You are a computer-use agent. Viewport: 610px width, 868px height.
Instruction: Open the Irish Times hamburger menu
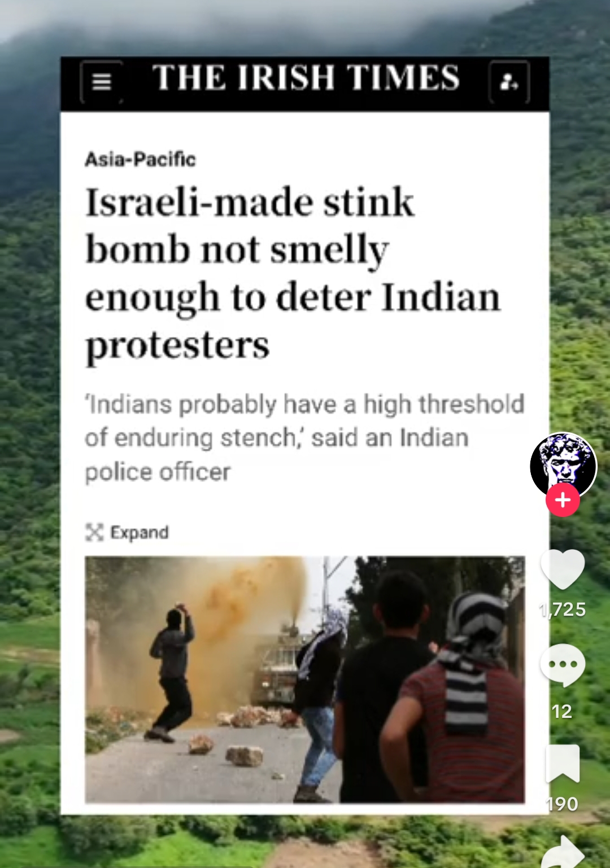click(102, 82)
